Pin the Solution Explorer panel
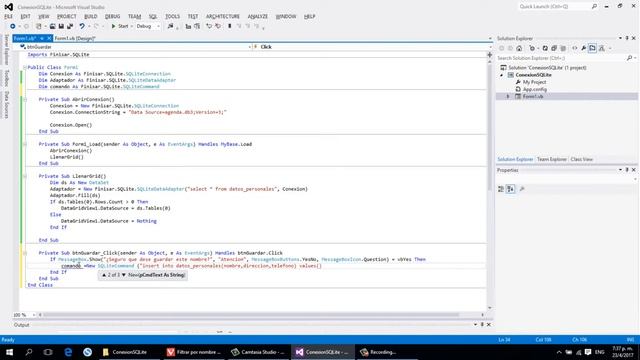This screenshot has width=640, height=360. coord(627,38)
